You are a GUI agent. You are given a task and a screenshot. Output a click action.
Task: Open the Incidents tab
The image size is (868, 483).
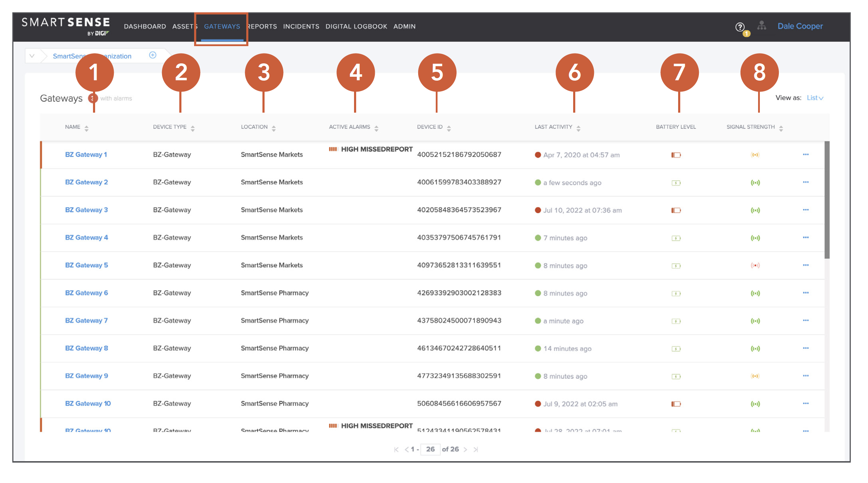tap(301, 26)
